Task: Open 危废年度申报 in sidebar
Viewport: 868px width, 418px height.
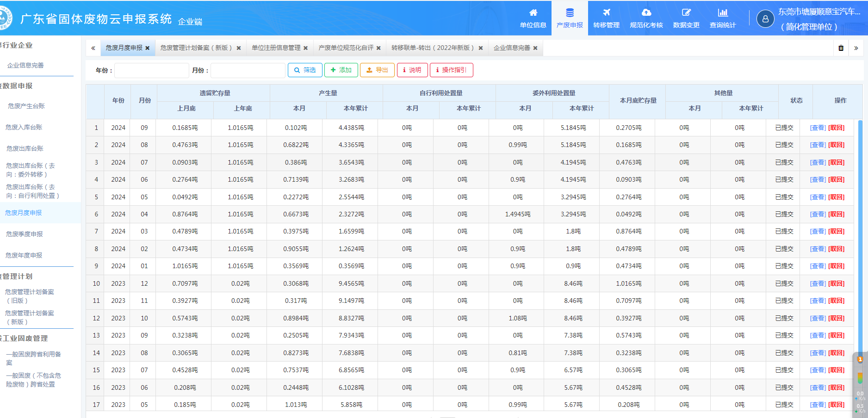Action: point(24,256)
